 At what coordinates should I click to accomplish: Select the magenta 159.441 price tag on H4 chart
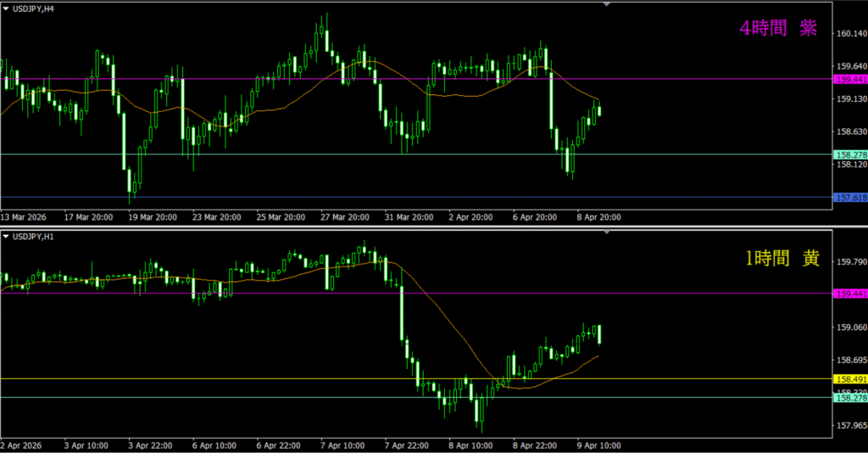850,79
